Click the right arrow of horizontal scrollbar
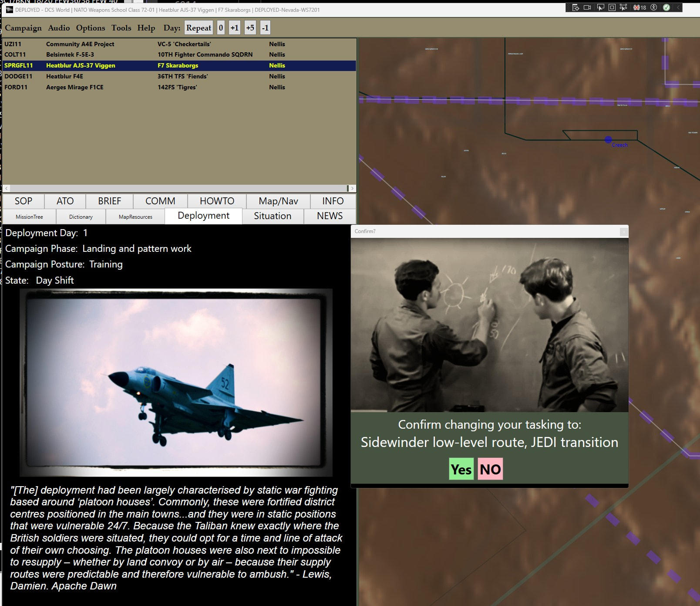The image size is (700, 606). pyautogui.click(x=353, y=189)
